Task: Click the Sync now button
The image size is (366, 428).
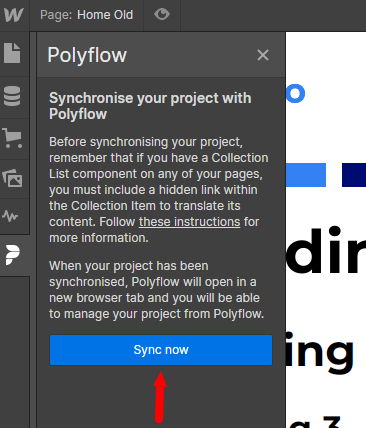Action: click(x=161, y=350)
